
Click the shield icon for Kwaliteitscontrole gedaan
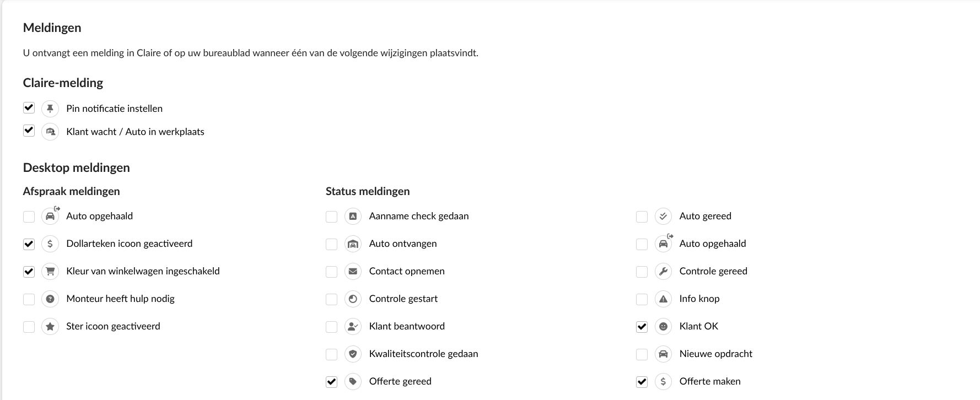click(x=353, y=354)
